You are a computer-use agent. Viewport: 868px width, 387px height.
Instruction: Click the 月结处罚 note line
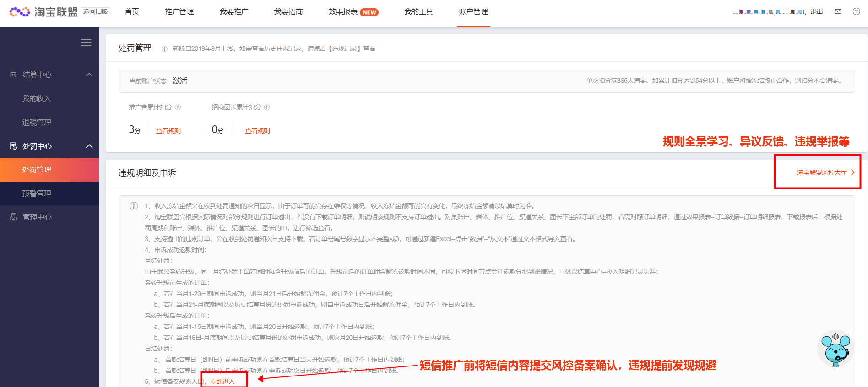click(158, 261)
